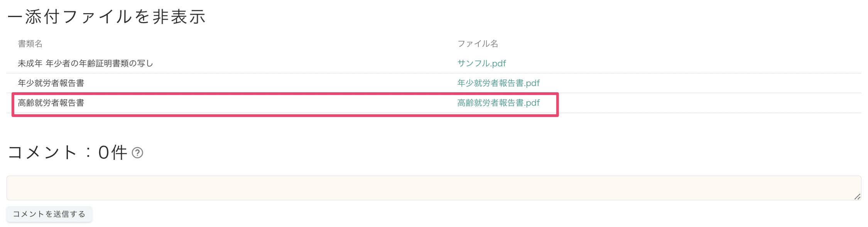Select the 年少就労者報告書 document name text
This screenshot has height=227, width=868.
tap(51, 83)
